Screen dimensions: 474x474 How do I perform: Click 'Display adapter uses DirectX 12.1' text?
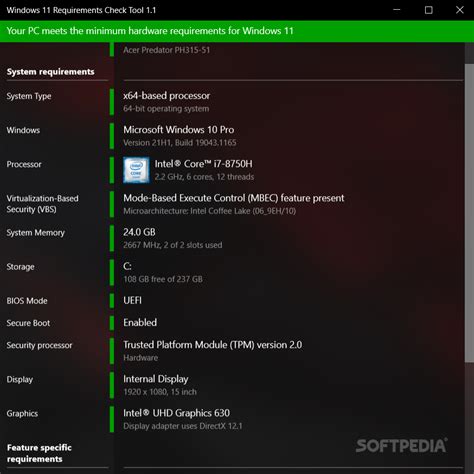point(183,426)
